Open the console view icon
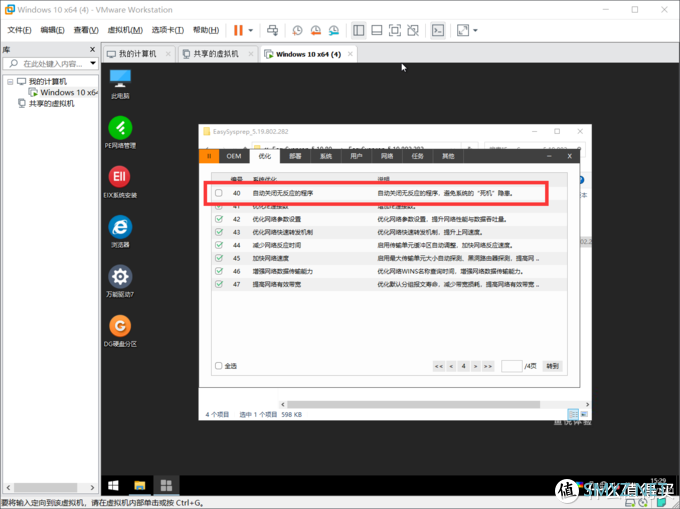680x509 pixels. coord(438,30)
